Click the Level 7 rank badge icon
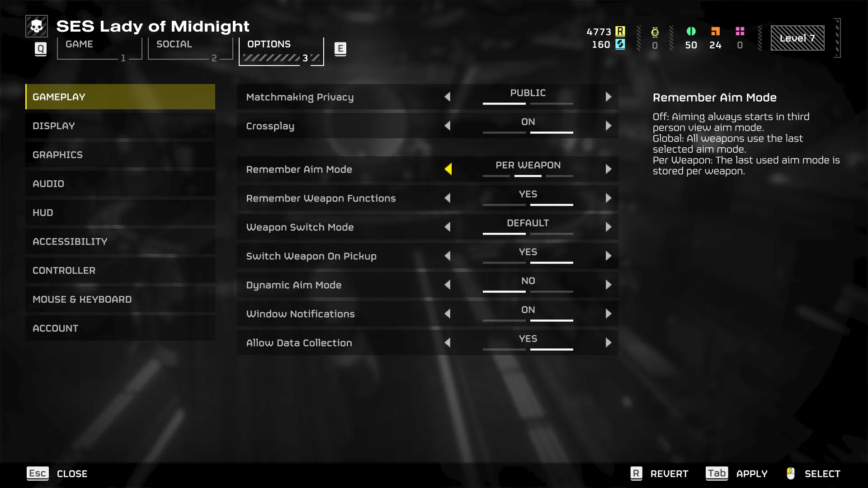Viewport: 868px width, 488px height. 797,37
